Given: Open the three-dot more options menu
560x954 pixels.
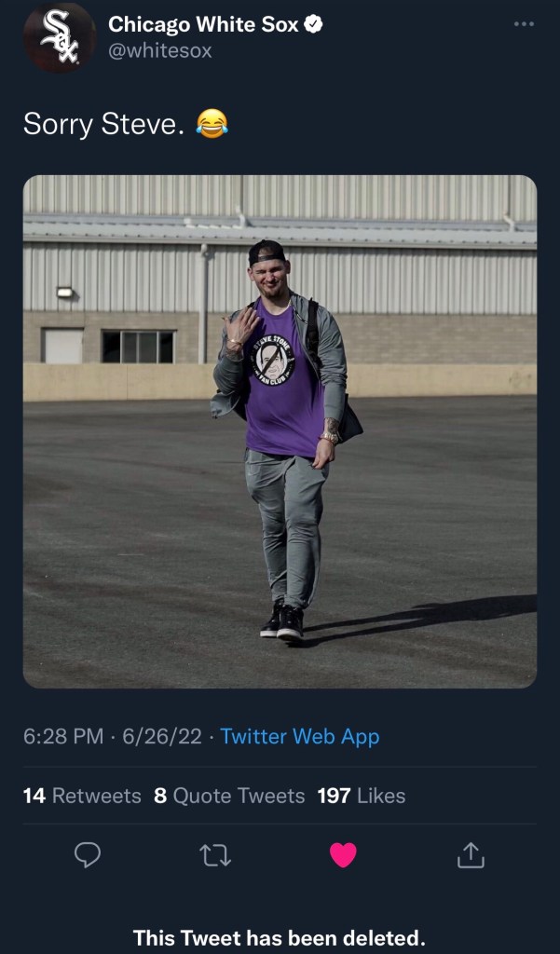Looking at the screenshot, I should (524, 24).
